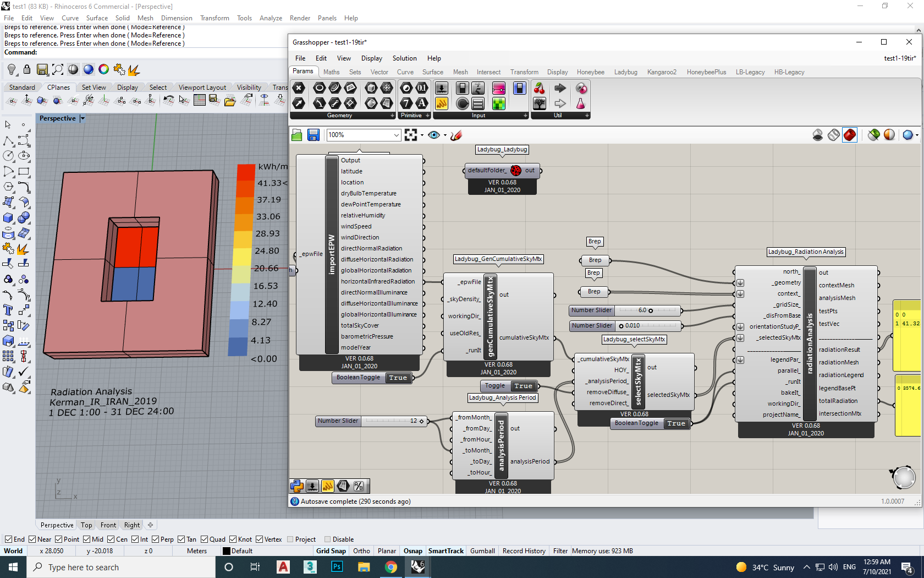Expand the Geometry panel plus expander
The height and width of the screenshot is (578, 924).
pyautogui.click(x=393, y=116)
